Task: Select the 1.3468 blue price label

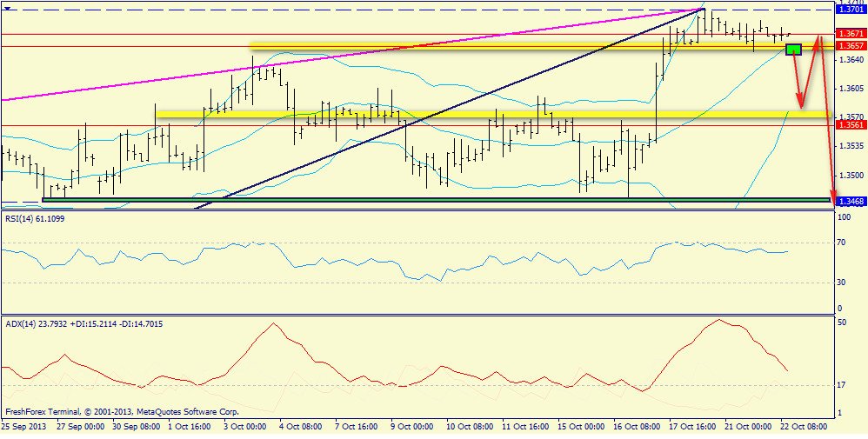Action: (x=851, y=201)
